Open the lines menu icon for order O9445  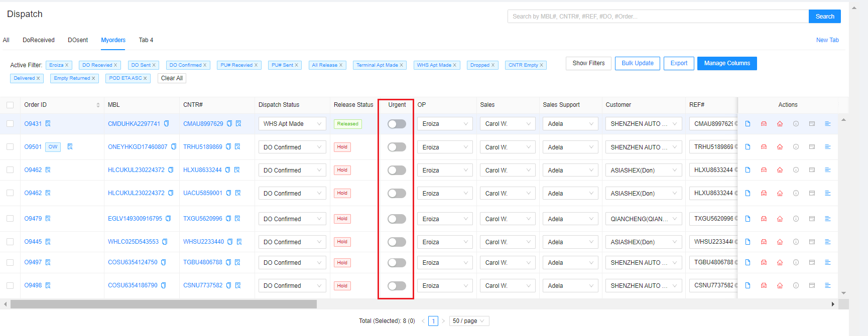coord(828,242)
